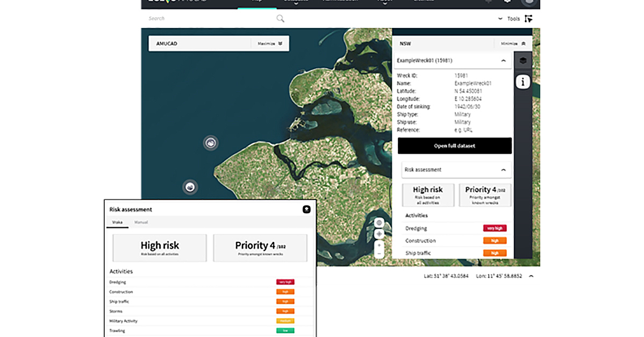Click the Tools routing icon in the toolbar
This screenshot has height=337, width=644.
pos(528,18)
